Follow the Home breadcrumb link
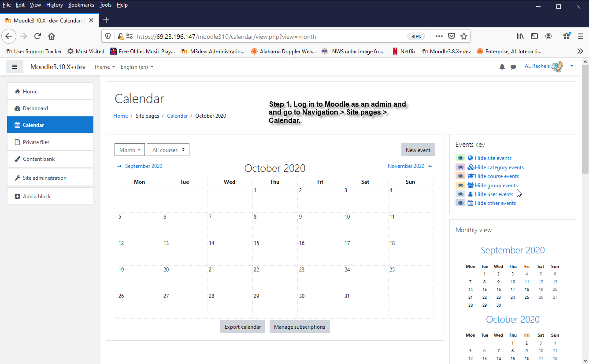This screenshot has height=364, width=589. point(120,116)
